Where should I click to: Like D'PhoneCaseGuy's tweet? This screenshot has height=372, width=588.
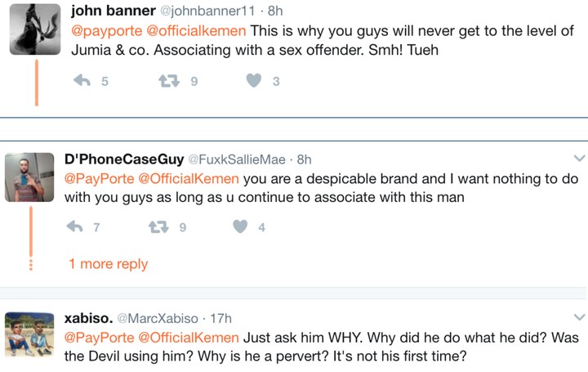point(240,227)
